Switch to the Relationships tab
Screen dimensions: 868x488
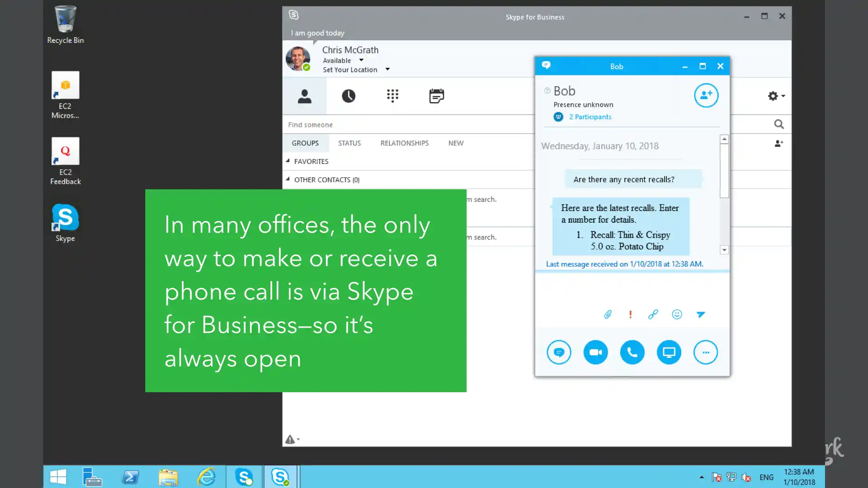point(404,143)
